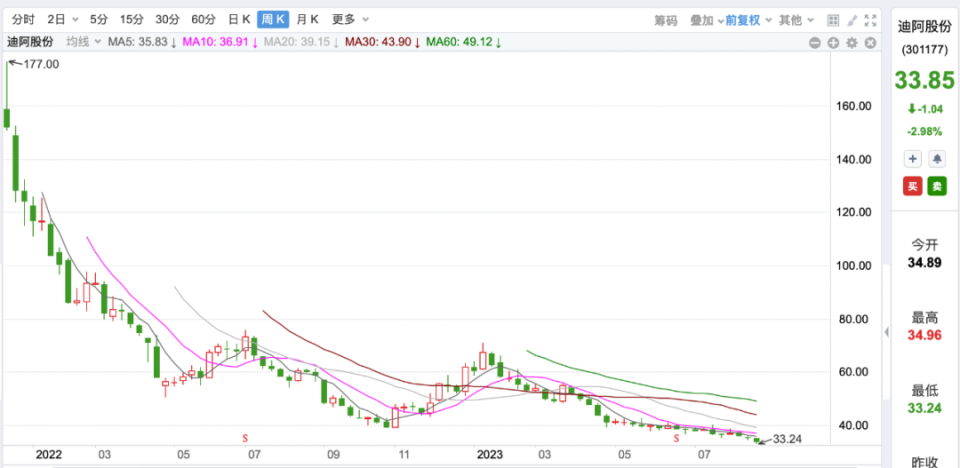This screenshot has height=468, width=960.
Task: Switch to 日K daily candlestick
Action: click(239, 20)
